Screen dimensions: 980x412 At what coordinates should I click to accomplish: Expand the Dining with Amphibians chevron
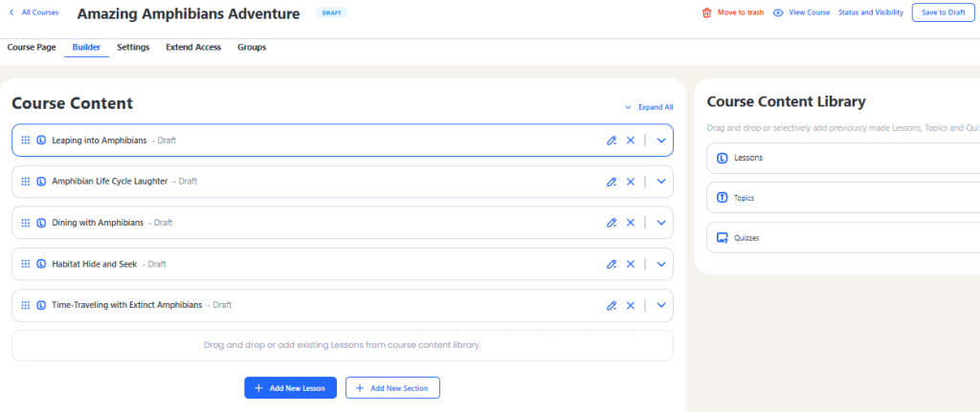coord(660,223)
